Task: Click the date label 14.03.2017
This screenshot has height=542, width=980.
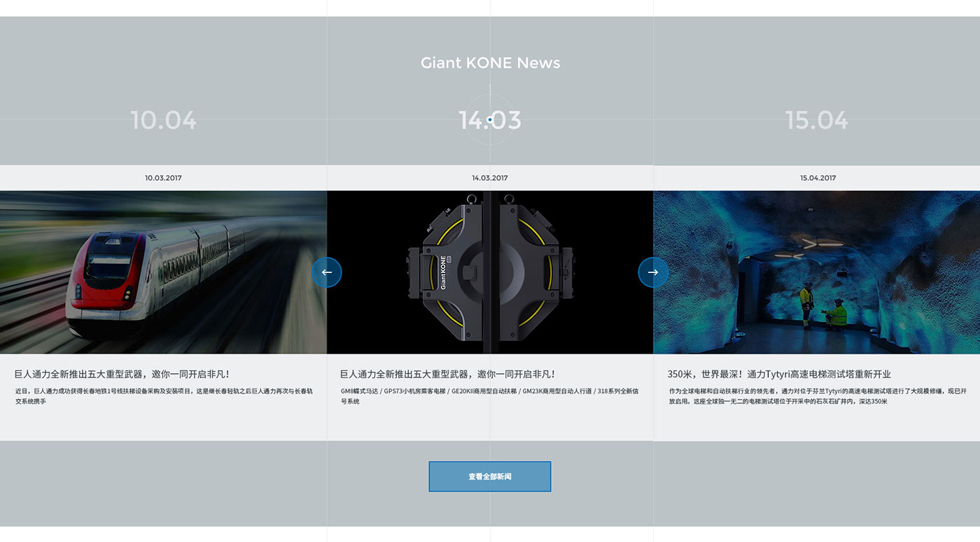Action: [490, 178]
